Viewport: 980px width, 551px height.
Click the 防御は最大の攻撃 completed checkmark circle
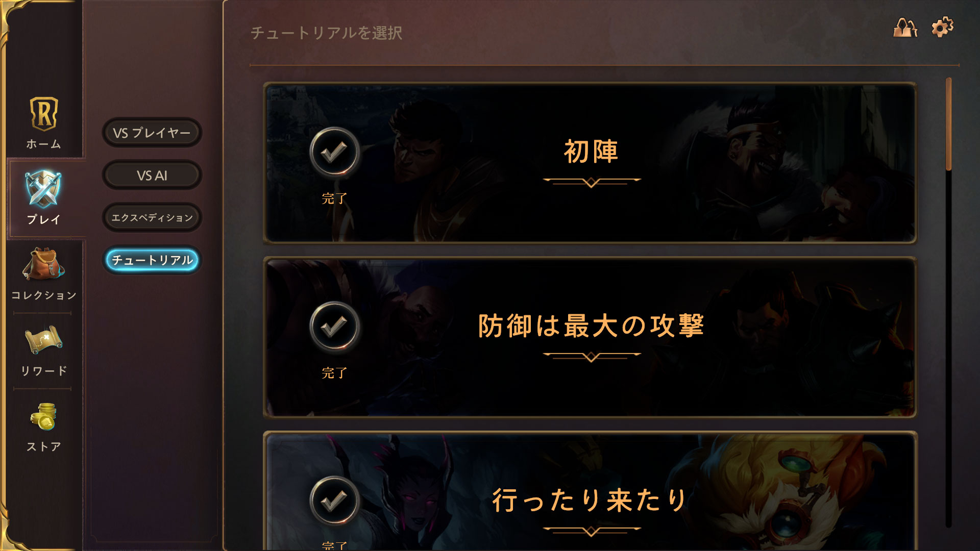point(334,327)
